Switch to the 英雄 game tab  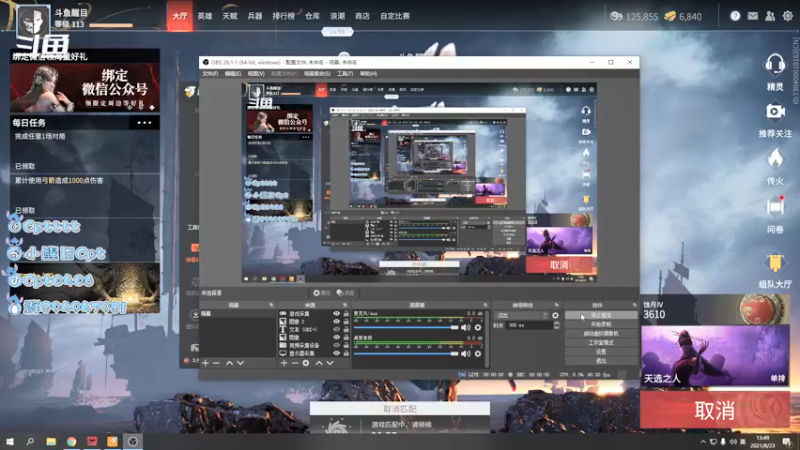tap(205, 16)
